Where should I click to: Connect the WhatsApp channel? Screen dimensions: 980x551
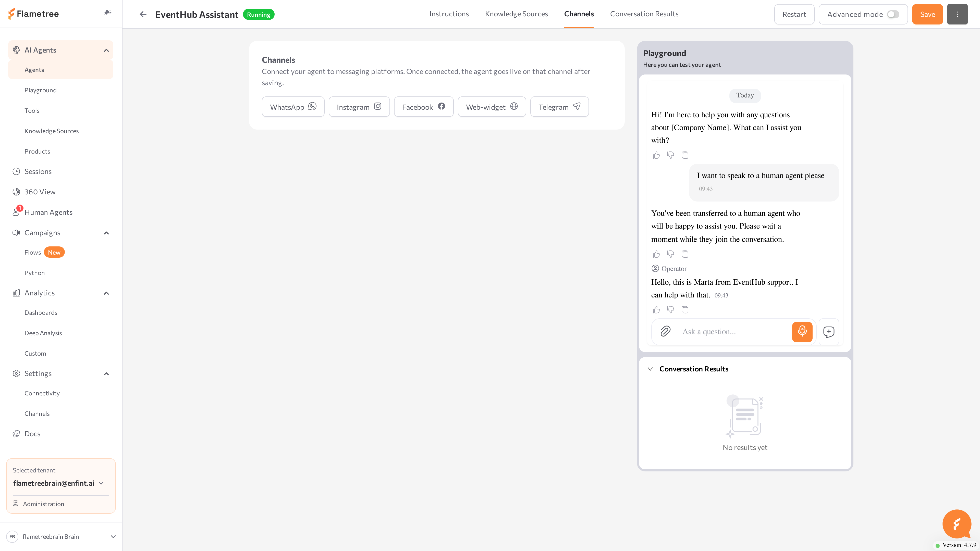click(x=293, y=107)
